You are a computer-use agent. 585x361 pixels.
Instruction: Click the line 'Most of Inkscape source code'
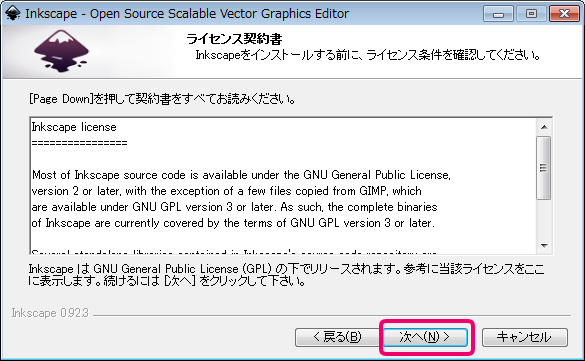(x=241, y=175)
